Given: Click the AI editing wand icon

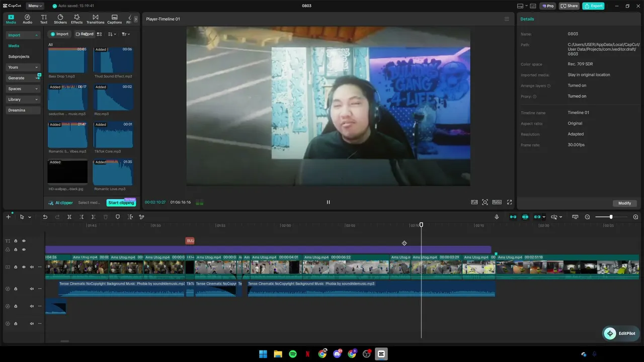Looking at the screenshot, I should (x=141, y=217).
